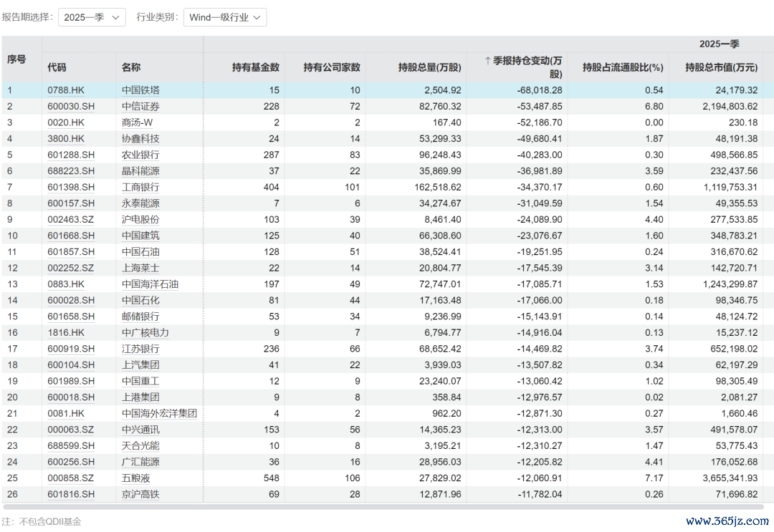
Task: Open stock link 邮储银行
Action: pyautogui.click(x=140, y=316)
